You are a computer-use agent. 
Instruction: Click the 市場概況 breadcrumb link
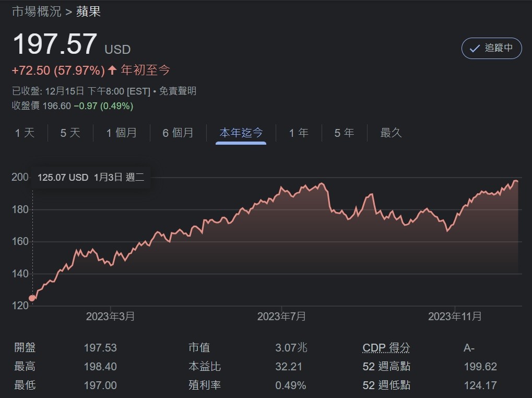tap(37, 12)
